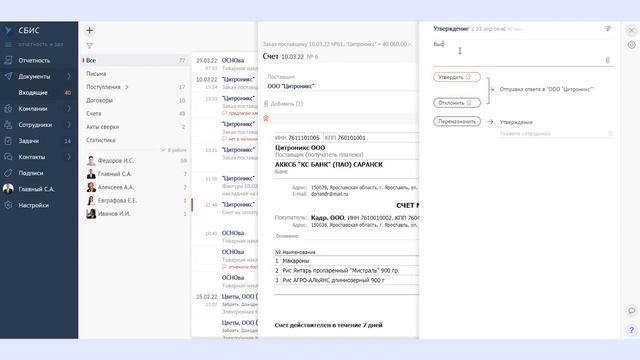Open the funnel filter icon

tap(89, 46)
